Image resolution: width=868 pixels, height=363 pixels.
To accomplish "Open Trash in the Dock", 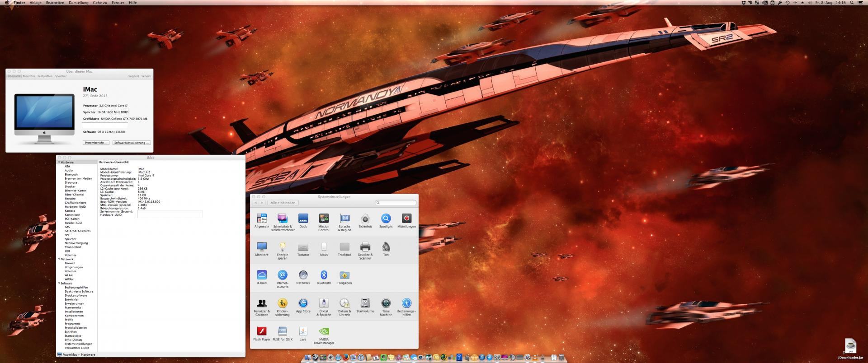I will tap(561, 358).
